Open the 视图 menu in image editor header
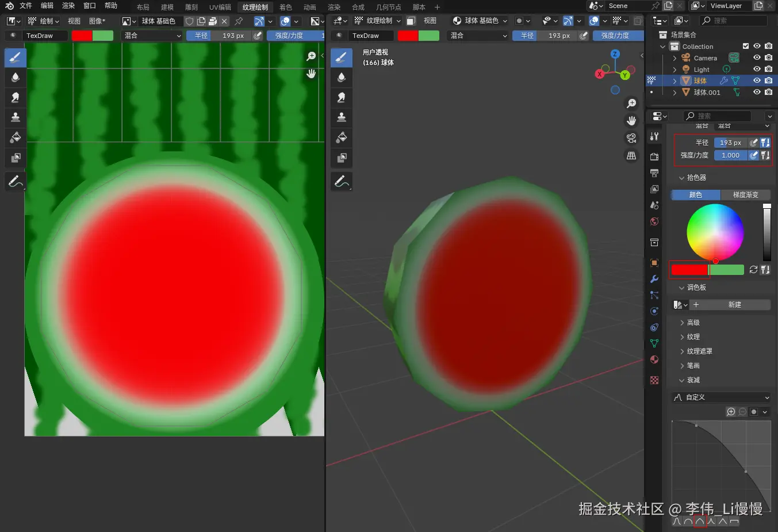Viewport: 778px width, 532px height. click(74, 21)
